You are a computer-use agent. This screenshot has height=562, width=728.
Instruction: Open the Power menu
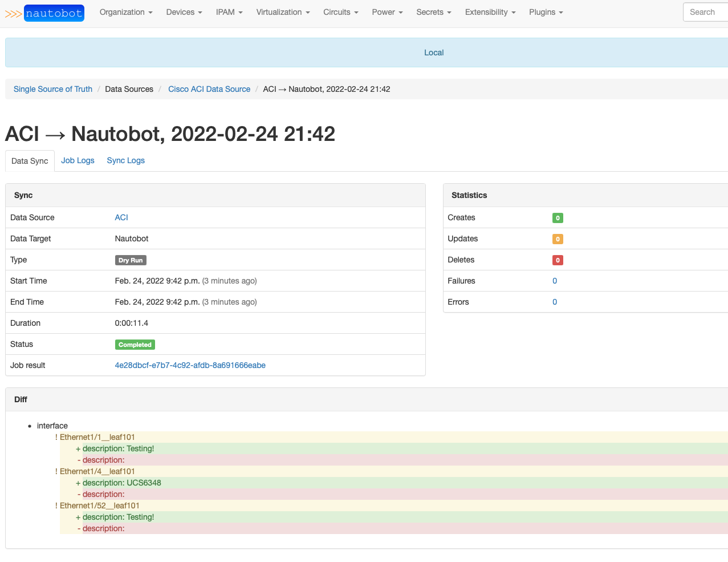click(x=387, y=12)
